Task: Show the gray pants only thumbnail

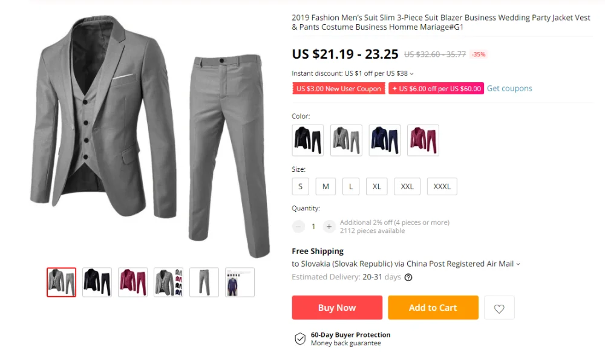Action: (204, 282)
